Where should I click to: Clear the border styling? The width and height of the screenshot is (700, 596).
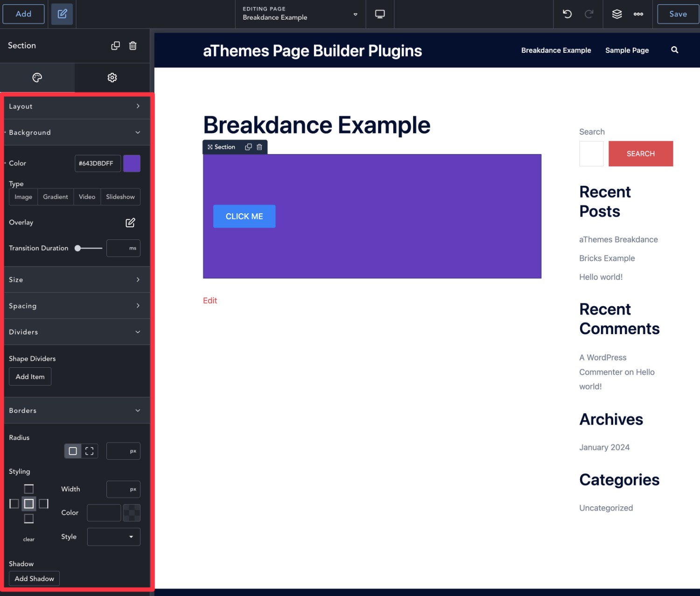[x=29, y=540]
